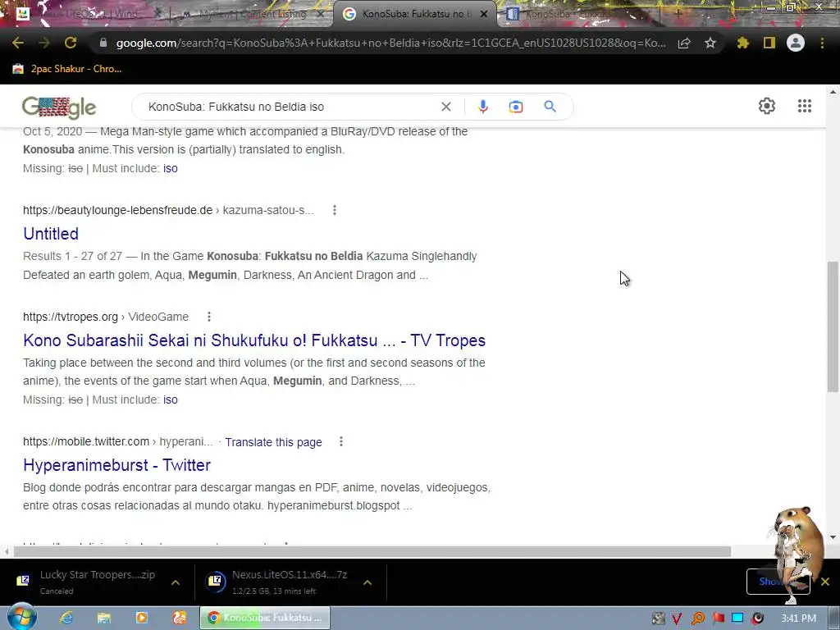
Task: Open the Untitled search result
Action: click(x=51, y=234)
